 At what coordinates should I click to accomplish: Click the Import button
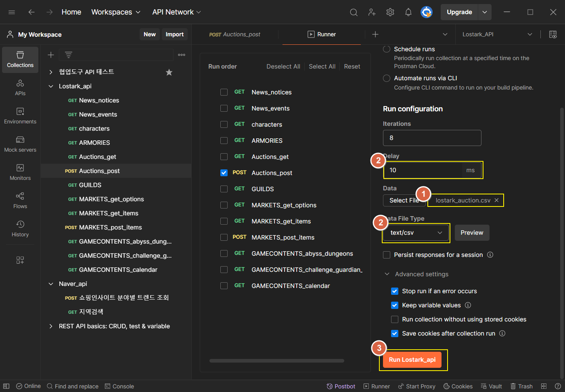[175, 34]
